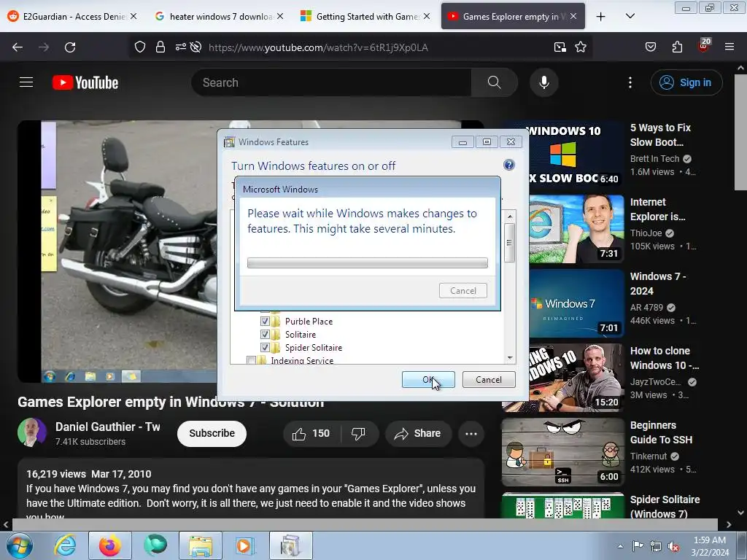747x560 pixels.
Task: Close the E2Guardian tab
Action: click(x=133, y=16)
